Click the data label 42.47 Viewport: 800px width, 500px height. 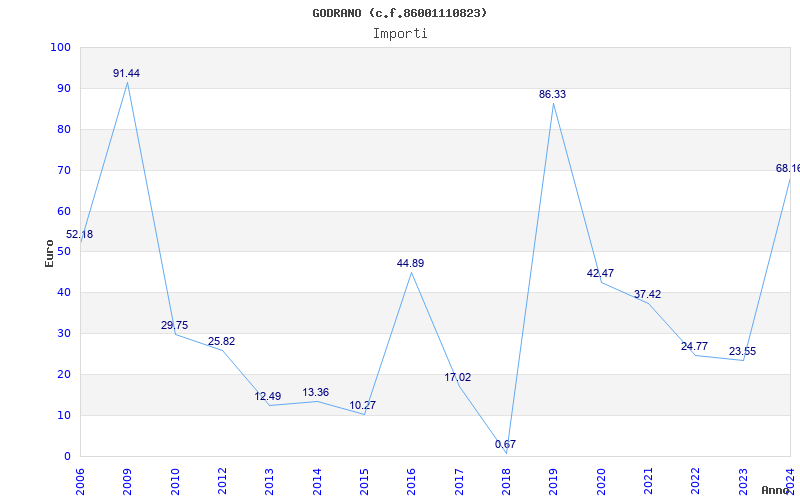(600, 273)
